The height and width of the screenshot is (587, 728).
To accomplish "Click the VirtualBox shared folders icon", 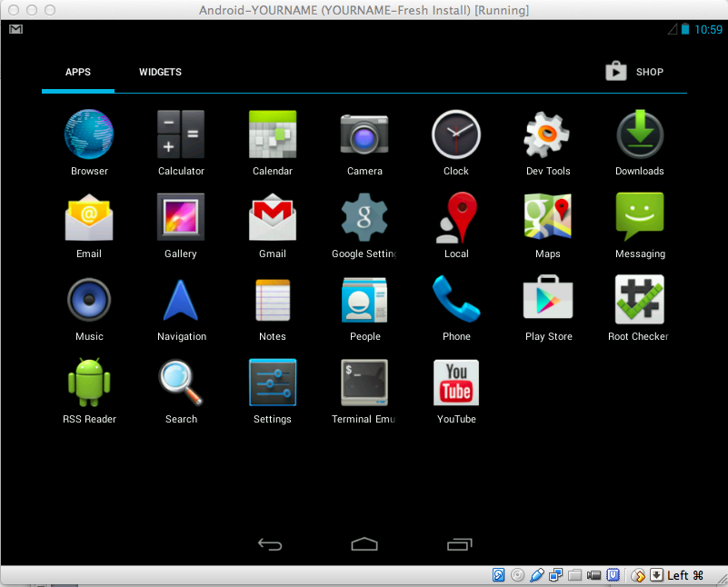I will coord(574,575).
